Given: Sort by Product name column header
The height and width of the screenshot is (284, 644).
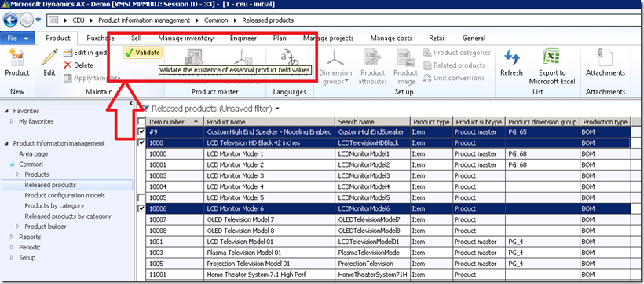Looking at the screenshot, I should pos(270,121).
